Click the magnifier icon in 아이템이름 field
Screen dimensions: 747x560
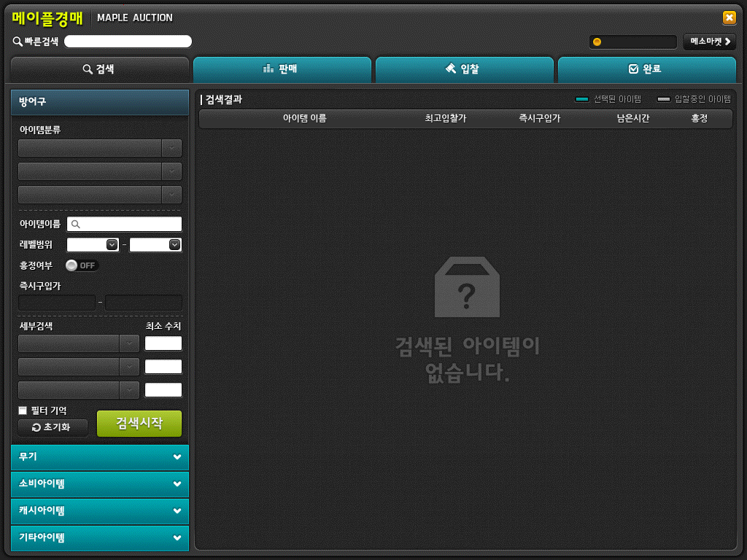(75, 224)
